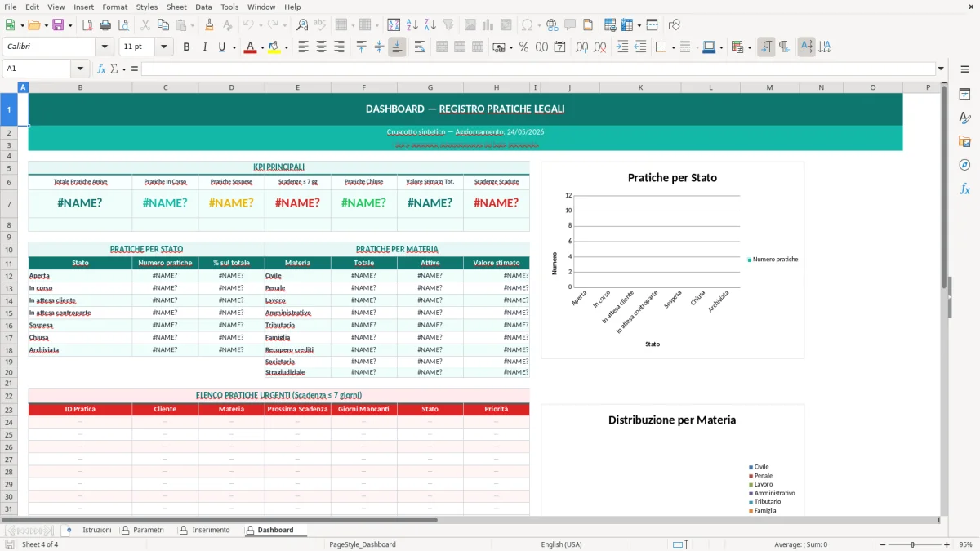This screenshot has height=551, width=980.
Task: Toggle Align Left
Action: [303, 47]
